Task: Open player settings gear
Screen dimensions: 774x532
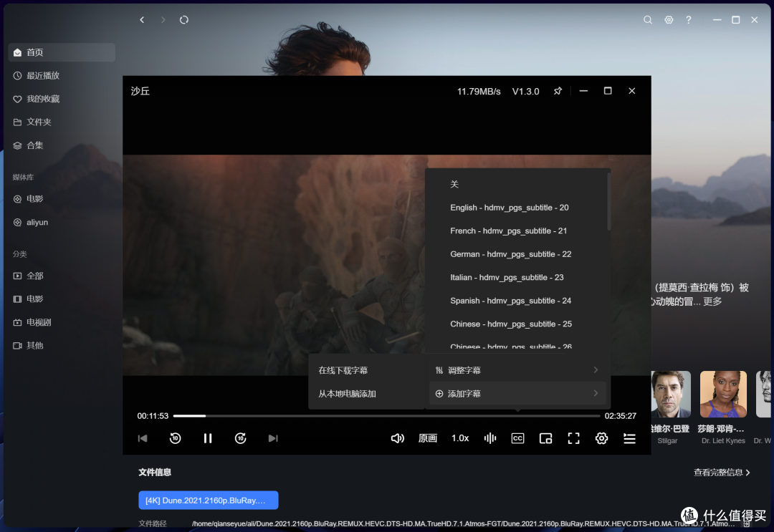Action: (x=601, y=438)
